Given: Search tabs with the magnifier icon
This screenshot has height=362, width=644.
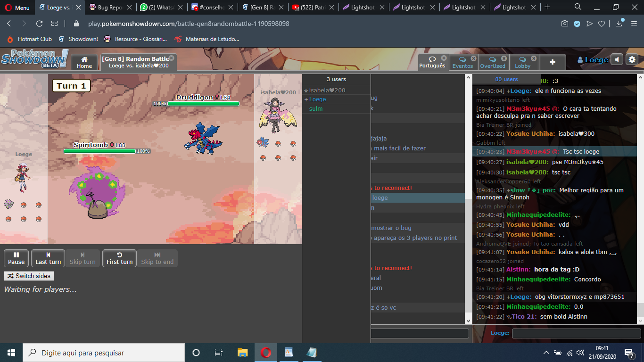Looking at the screenshot, I should (578, 7).
